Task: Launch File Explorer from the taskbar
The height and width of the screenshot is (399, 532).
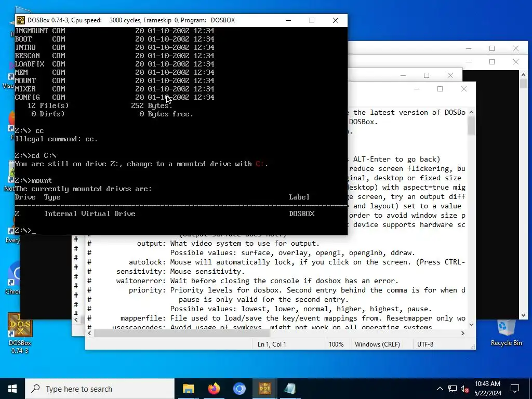Action: (x=188, y=389)
